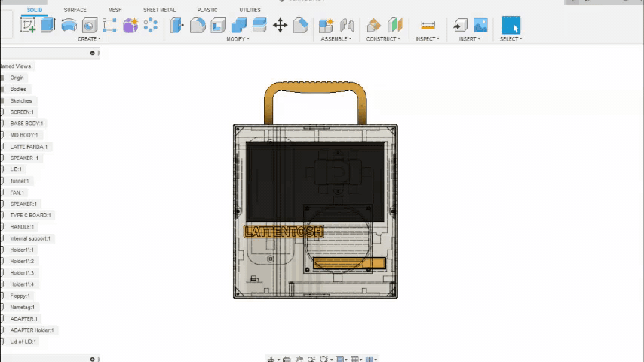
Task: Open the UTILITIES tab
Action: click(250, 10)
